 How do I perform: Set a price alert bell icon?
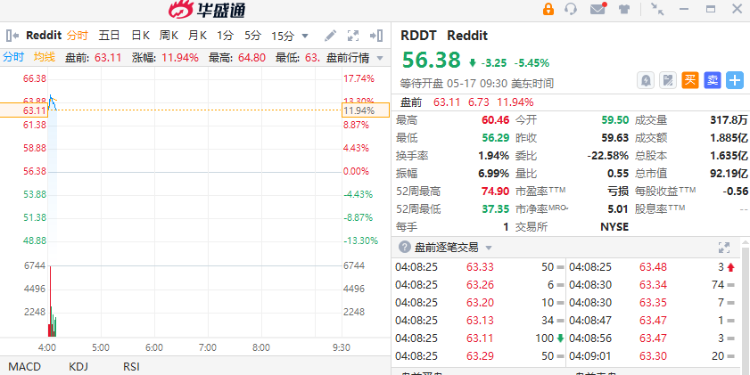pyautogui.click(x=646, y=80)
